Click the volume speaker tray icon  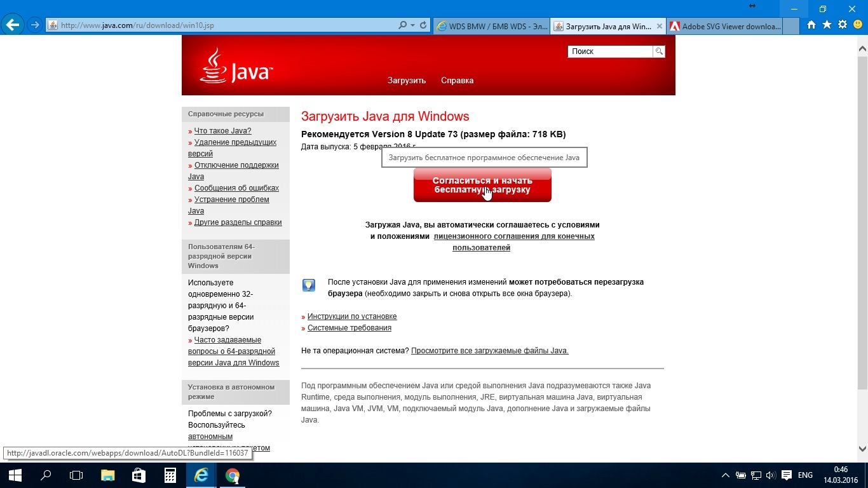[x=771, y=475]
